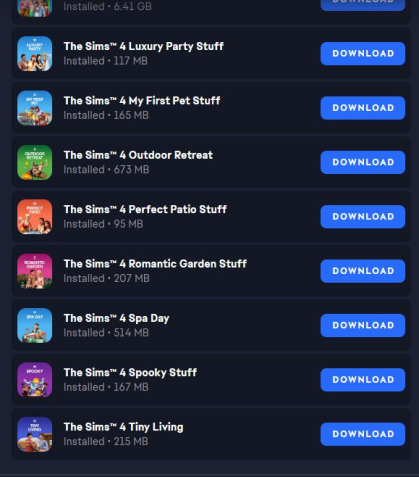Select the Romantic Garden Stuff icon
Viewport: 419px width, 477px height.
tap(35, 271)
